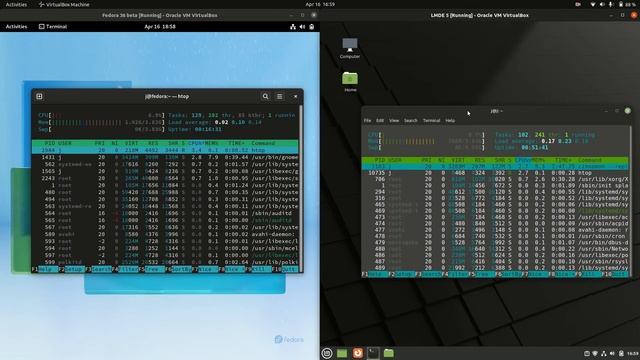Select PID 599 polkitd row in Fedora htop
Image resolution: width=640 pixels, height=360 pixels.
point(165,262)
